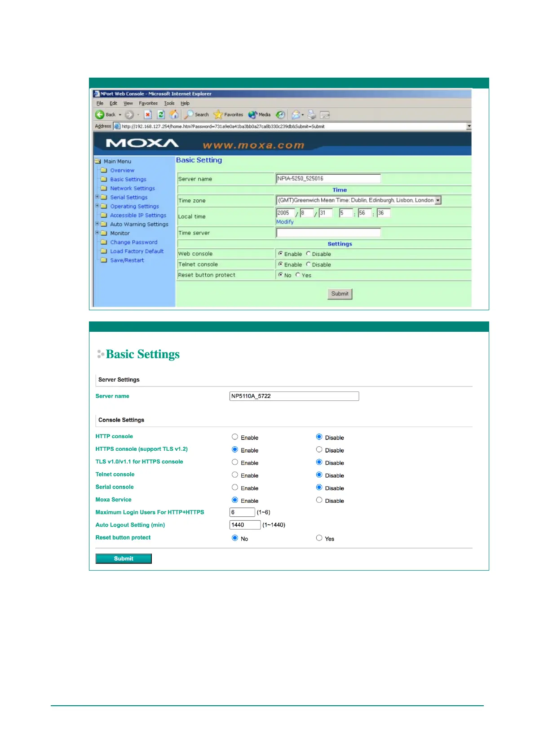Screen dimensions: 535x756
Task: Click the Mail envelope icon in IE toolbar
Action: click(x=296, y=115)
